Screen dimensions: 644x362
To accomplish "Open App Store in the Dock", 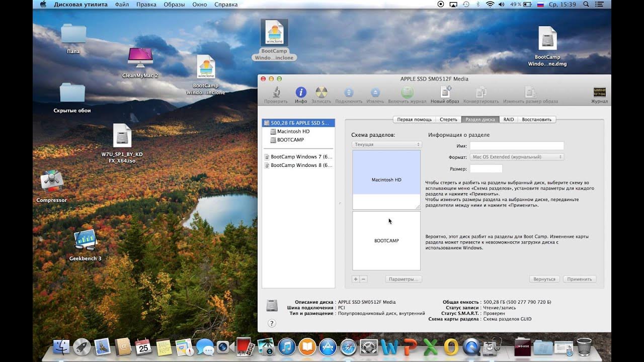I will point(328,347).
